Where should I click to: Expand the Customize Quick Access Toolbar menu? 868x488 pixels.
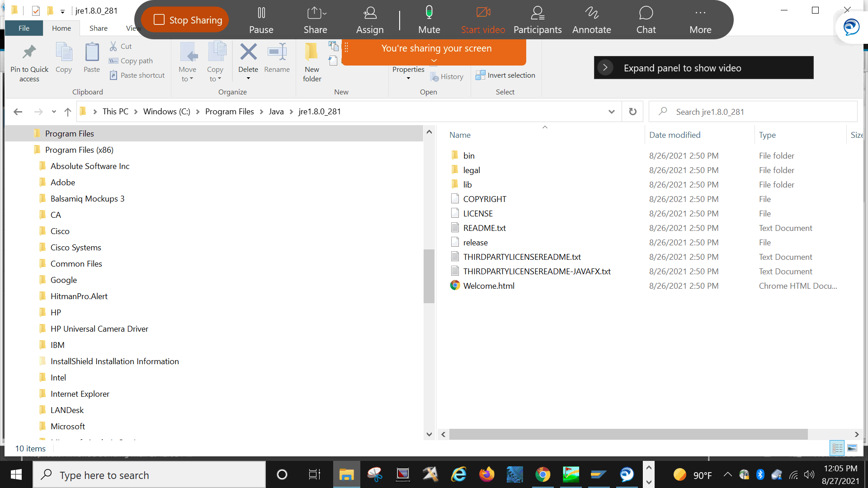[62, 11]
